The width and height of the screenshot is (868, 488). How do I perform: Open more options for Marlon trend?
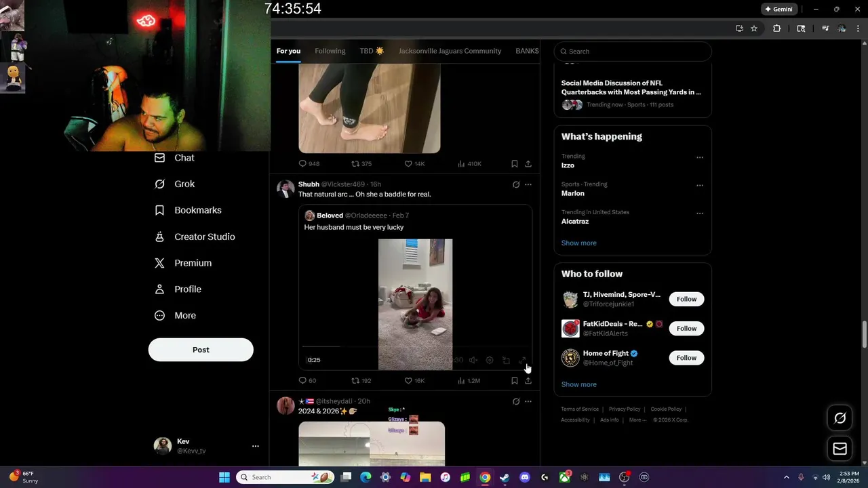click(700, 185)
